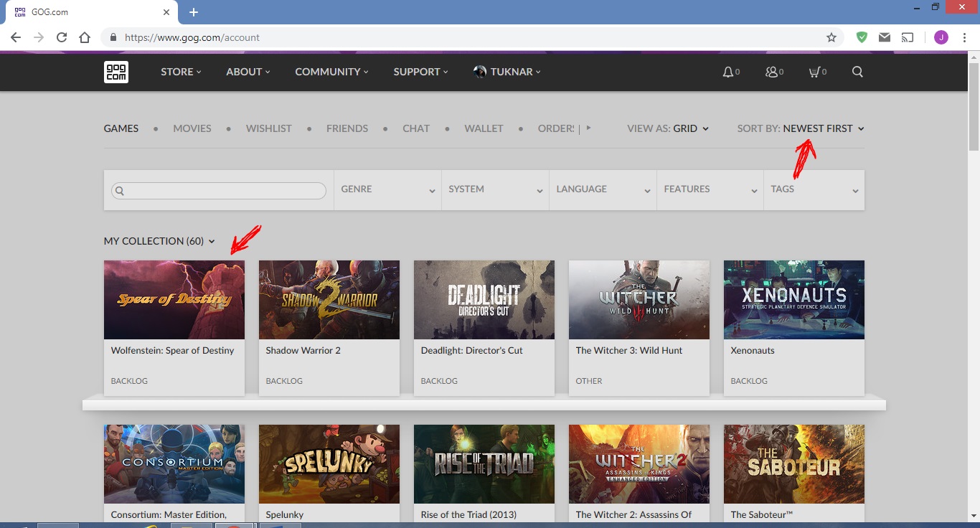The width and height of the screenshot is (980, 528).
Task: Click the Xenonauts title text
Action: pyautogui.click(x=753, y=351)
